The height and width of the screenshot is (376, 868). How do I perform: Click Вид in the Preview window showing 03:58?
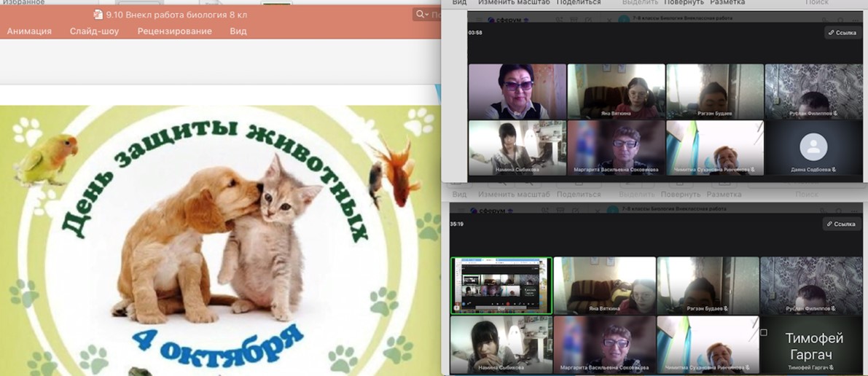[x=459, y=2]
